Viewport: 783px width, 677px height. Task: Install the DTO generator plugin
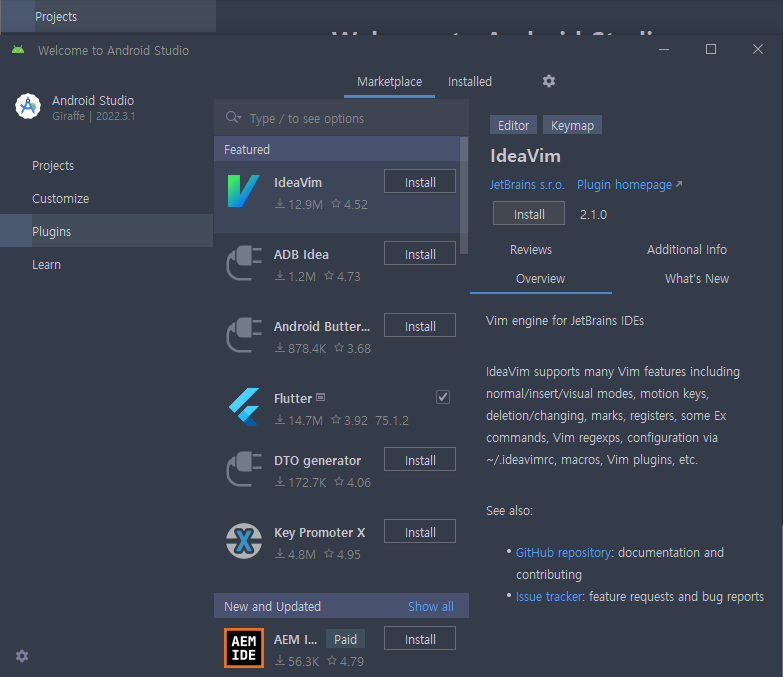coord(419,460)
